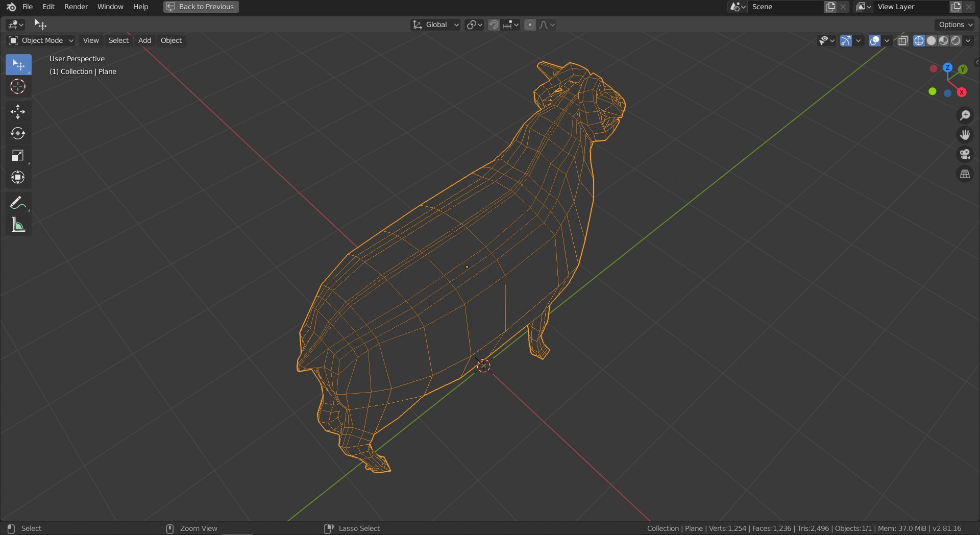Open the Global transform orientation dropdown
This screenshot has width=980, height=535.
435,25
